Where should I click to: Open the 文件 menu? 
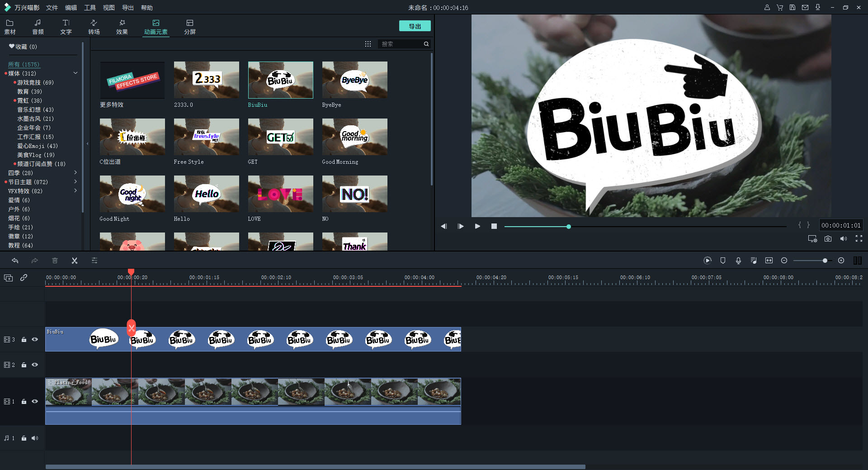pyautogui.click(x=52, y=8)
